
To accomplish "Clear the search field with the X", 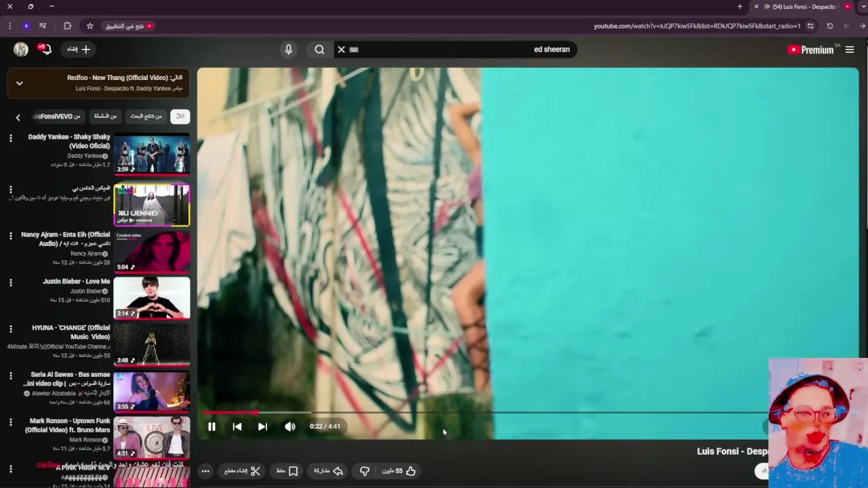I will click(x=341, y=49).
